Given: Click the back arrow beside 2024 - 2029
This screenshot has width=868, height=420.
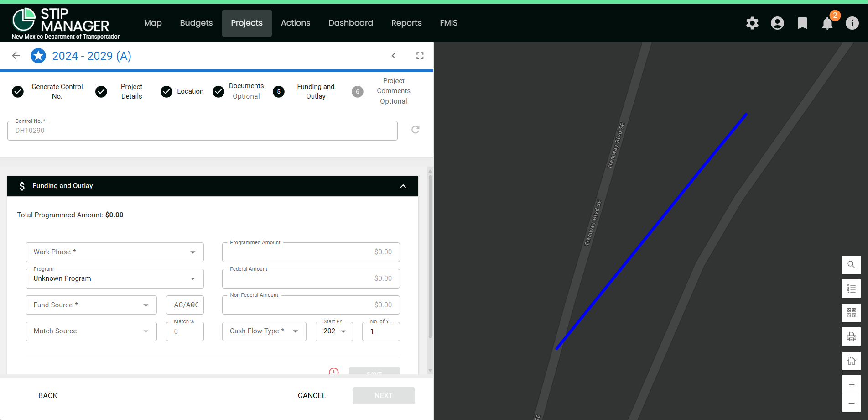Looking at the screenshot, I should [16, 56].
